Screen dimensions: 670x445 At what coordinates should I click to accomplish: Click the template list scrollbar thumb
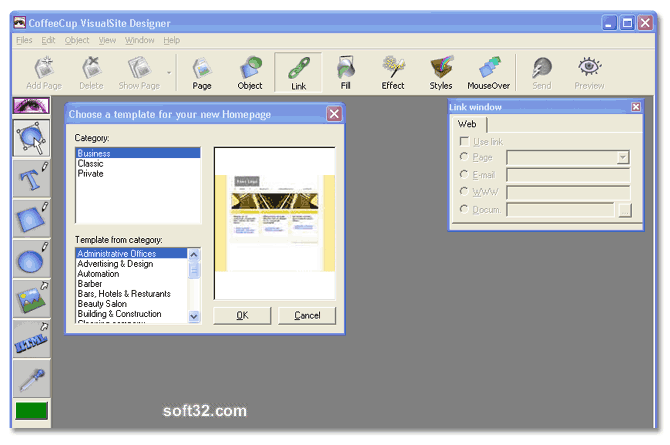tap(194, 270)
